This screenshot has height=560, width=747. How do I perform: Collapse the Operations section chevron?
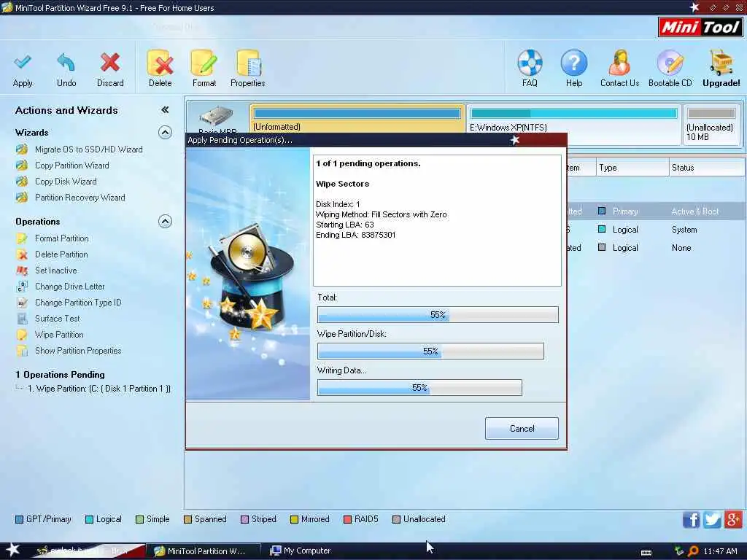coord(165,222)
